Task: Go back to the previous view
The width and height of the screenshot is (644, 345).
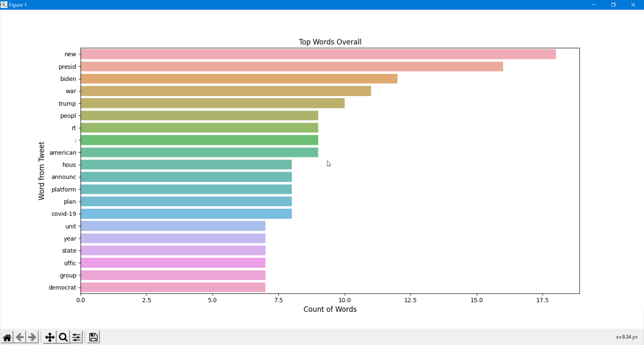Action: click(x=20, y=337)
